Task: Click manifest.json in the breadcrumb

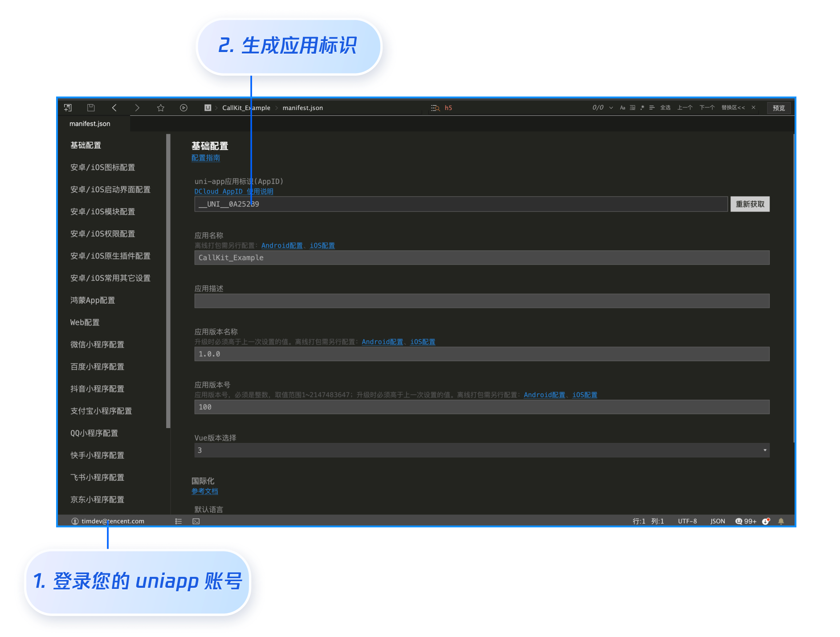Action: [x=303, y=108]
